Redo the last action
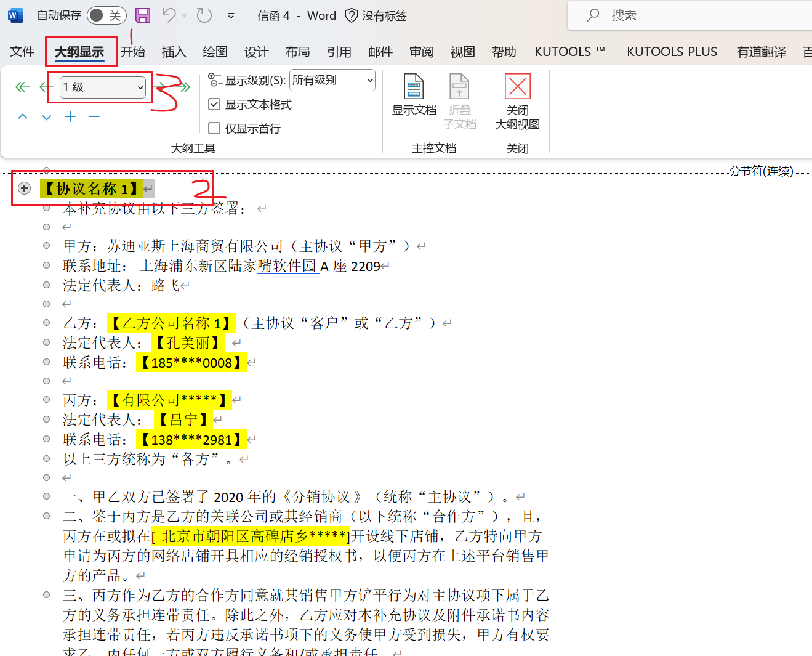The image size is (812, 656). pos(204,15)
